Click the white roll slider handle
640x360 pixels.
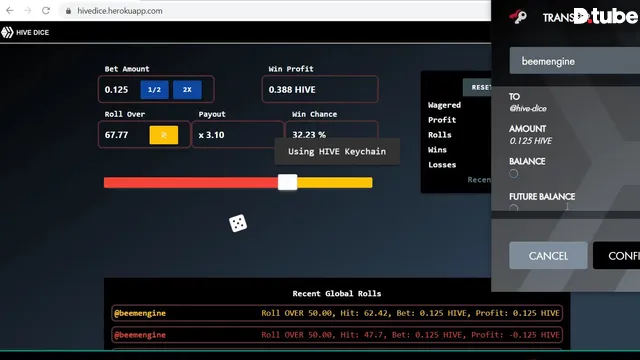click(287, 182)
